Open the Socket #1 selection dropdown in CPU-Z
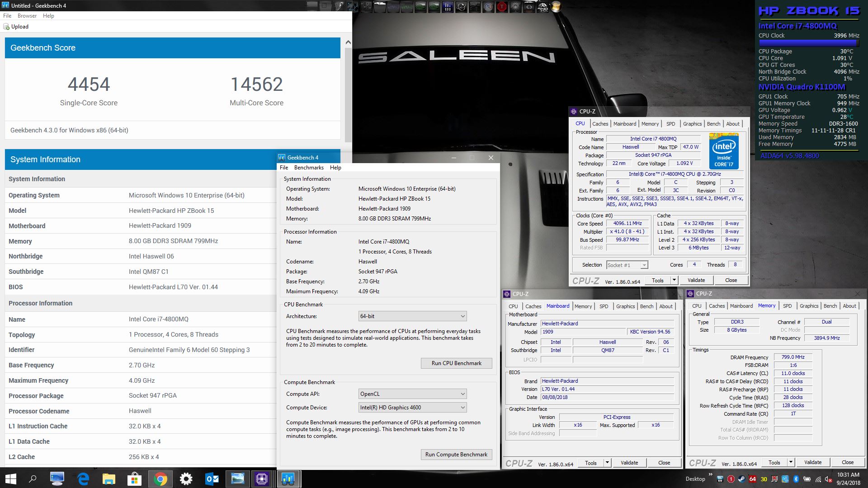 [x=627, y=265]
